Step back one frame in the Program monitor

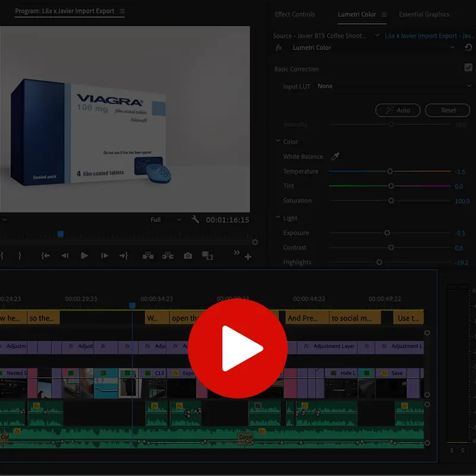pyautogui.click(x=65, y=256)
